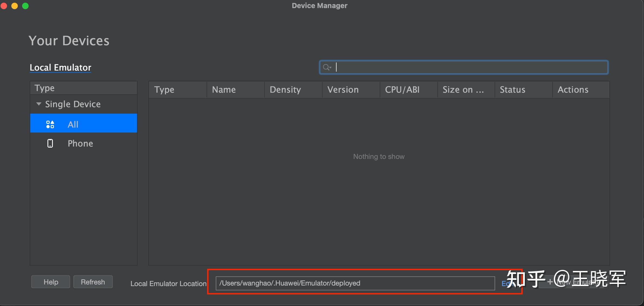644x306 pixels.
Task: Click the Nothing to show text
Action: click(x=379, y=157)
